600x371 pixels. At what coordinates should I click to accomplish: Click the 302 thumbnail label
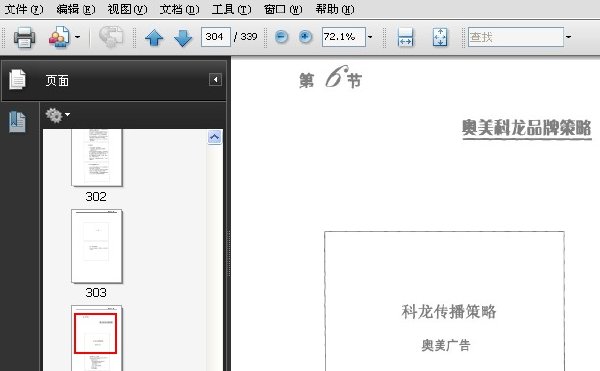96,197
